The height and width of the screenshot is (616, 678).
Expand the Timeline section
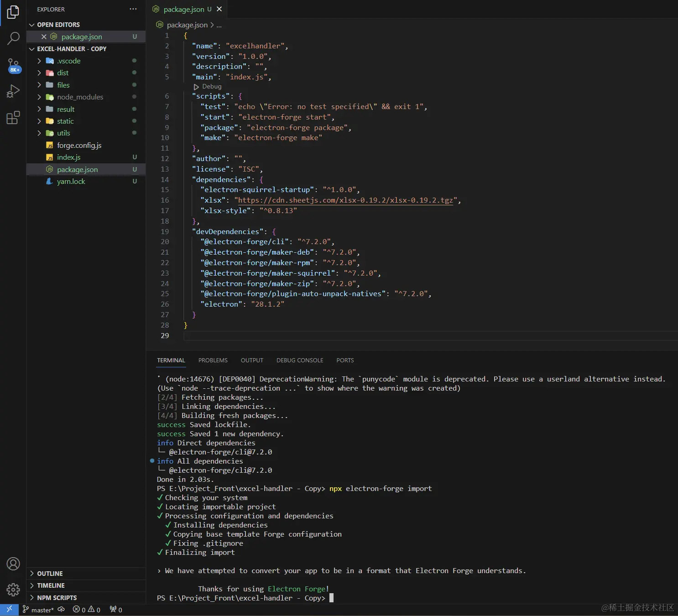(86, 585)
